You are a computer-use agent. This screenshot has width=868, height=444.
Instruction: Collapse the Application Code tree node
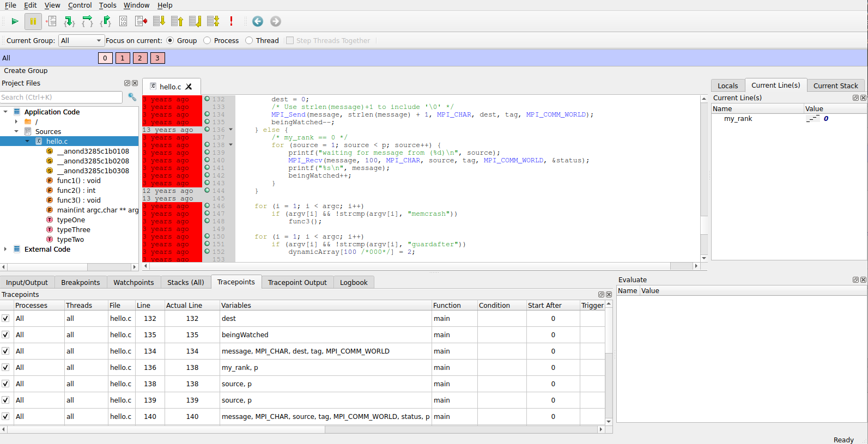[x=5, y=112]
